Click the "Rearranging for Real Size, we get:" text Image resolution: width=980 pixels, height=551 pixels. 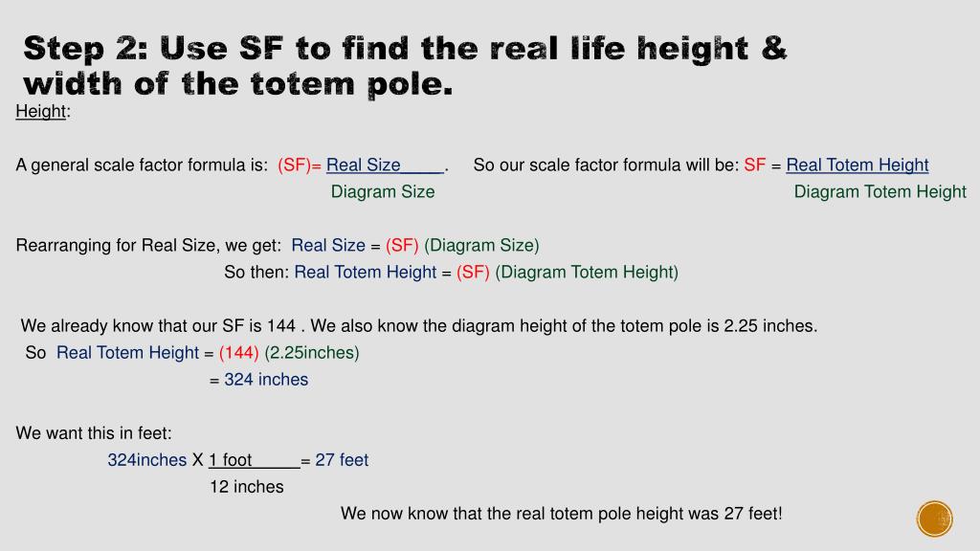[x=148, y=246]
